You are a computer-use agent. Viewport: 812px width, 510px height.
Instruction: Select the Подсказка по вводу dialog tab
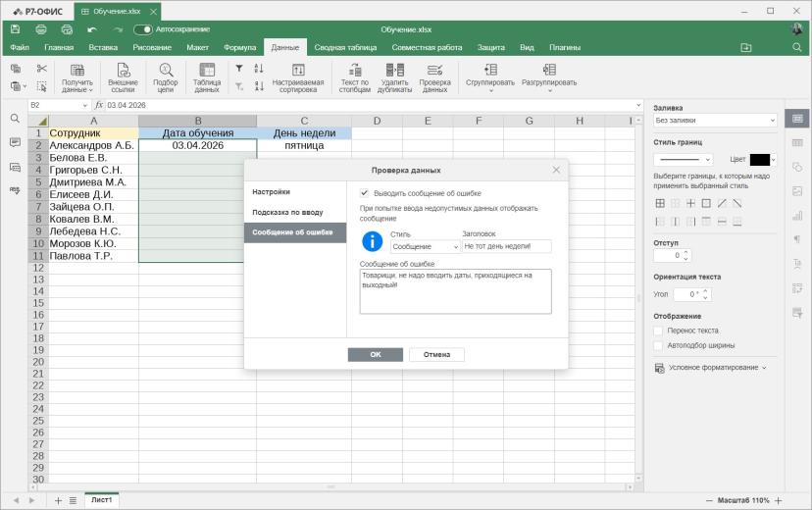tap(287, 212)
